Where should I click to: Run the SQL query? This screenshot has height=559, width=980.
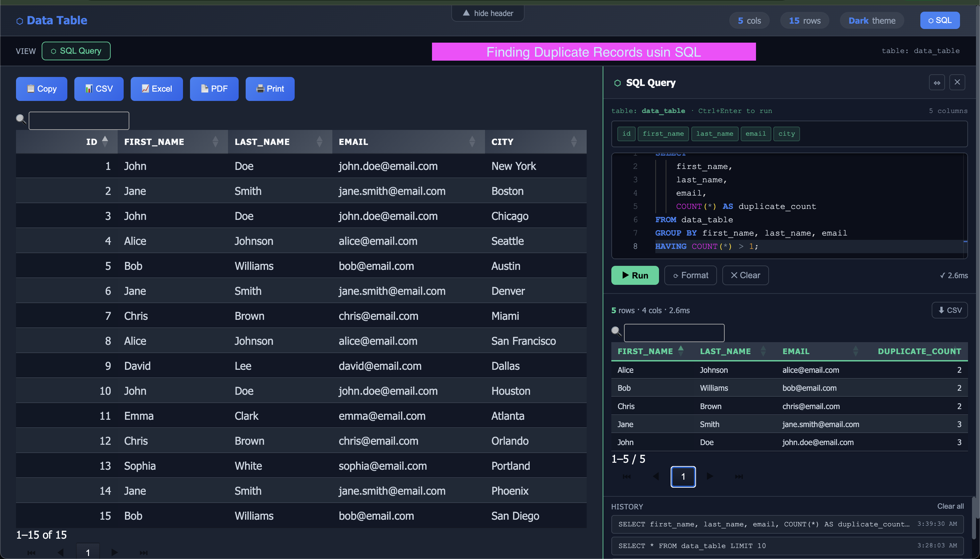tap(635, 275)
